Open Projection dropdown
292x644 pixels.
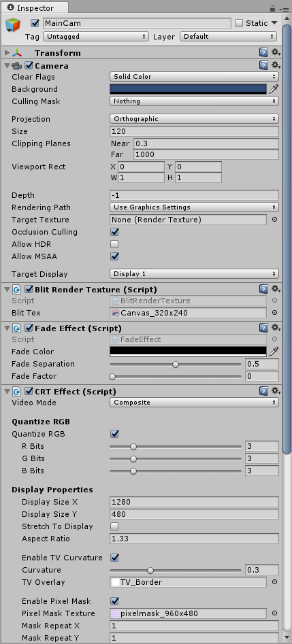[194, 119]
